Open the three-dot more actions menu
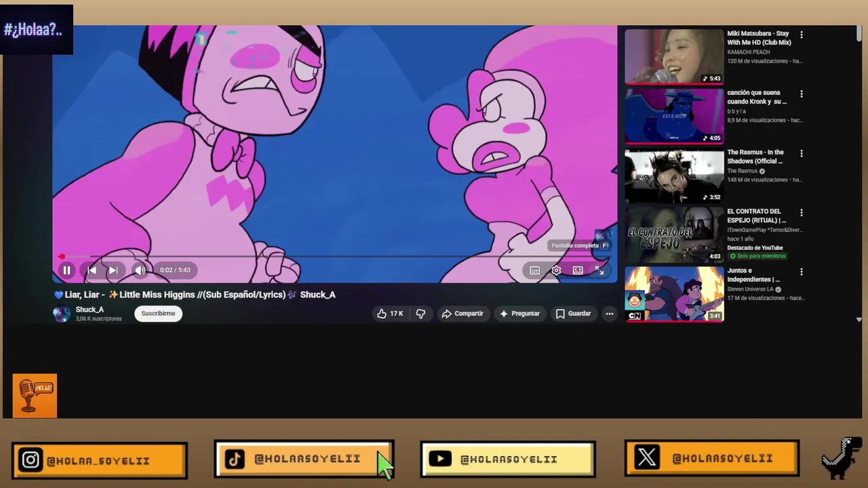Image resolution: width=868 pixels, height=488 pixels. point(610,313)
